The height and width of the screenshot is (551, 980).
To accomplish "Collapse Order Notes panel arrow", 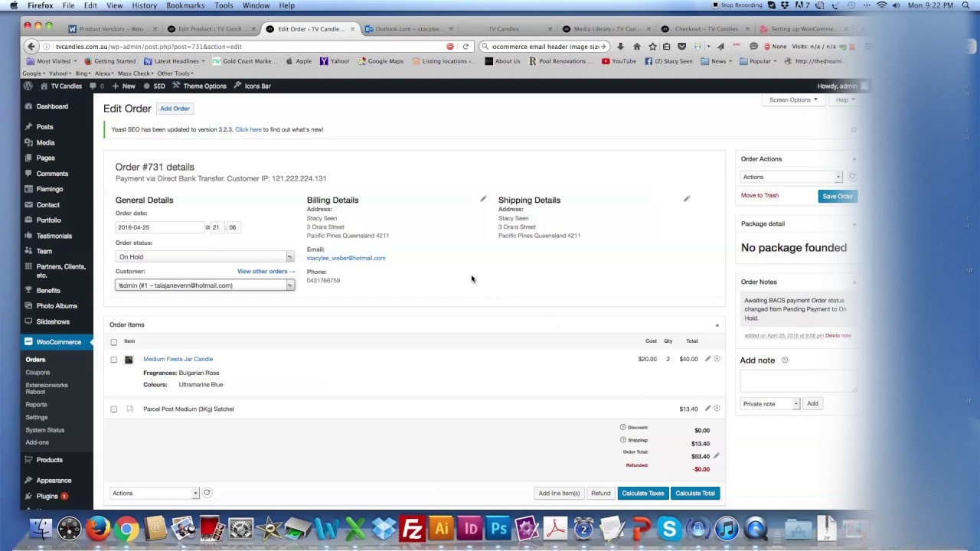I will click(854, 282).
